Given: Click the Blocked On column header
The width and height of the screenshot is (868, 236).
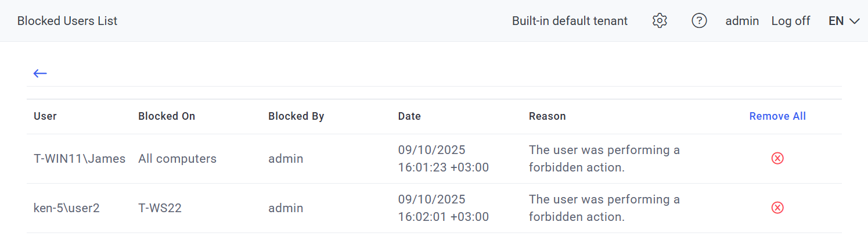Looking at the screenshot, I should click(x=167, y=116).
